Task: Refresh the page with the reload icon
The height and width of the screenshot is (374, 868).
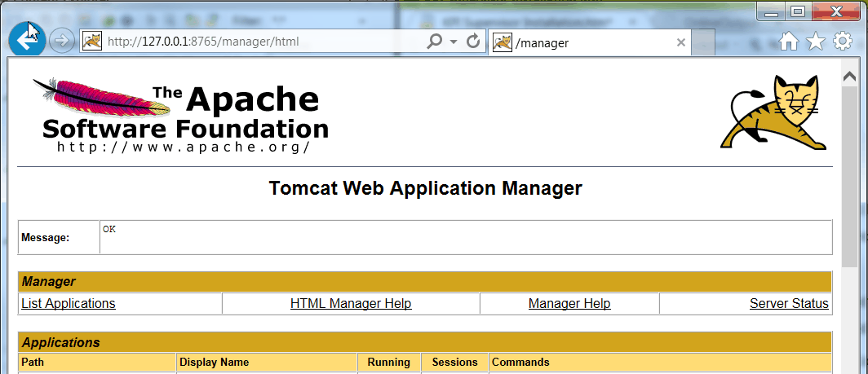Action: [x=473, y=41]
